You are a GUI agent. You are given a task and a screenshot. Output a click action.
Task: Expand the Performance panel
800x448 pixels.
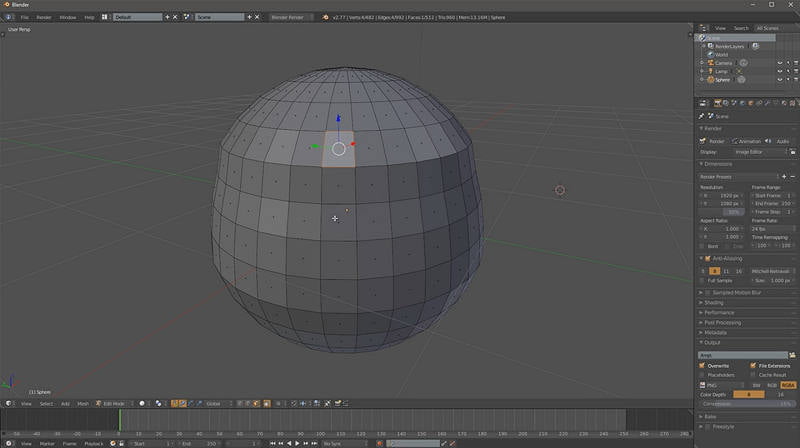[719, 312]
